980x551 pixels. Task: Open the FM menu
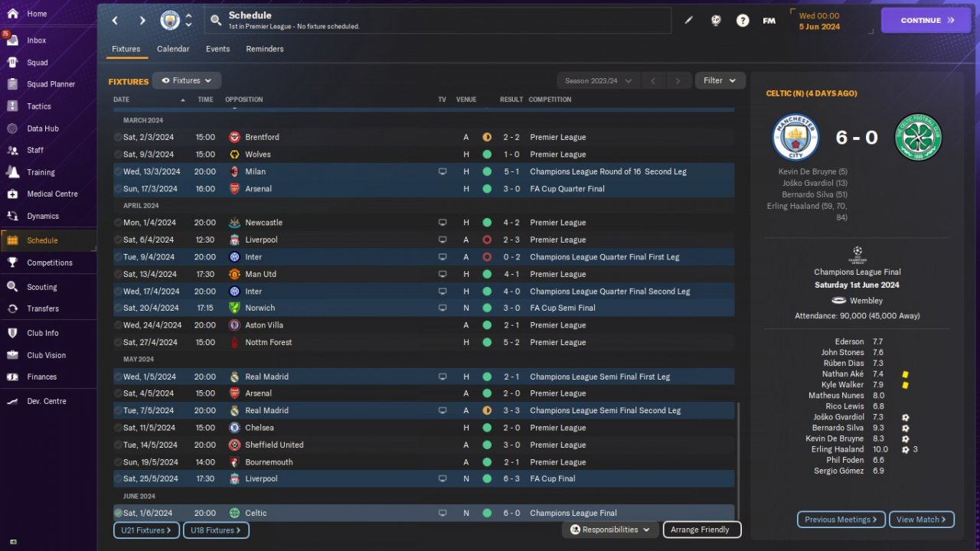tap(769, 21)
